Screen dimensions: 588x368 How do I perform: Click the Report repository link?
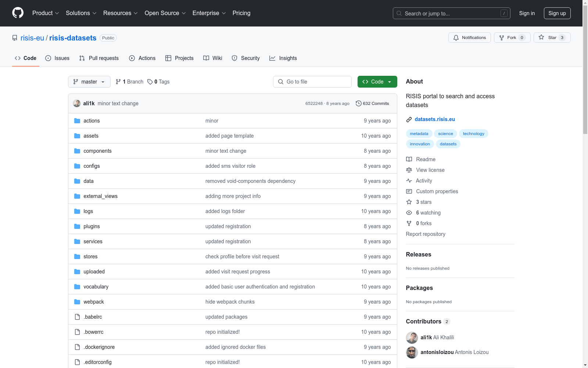pyautogui.click(x=426, y=234)
